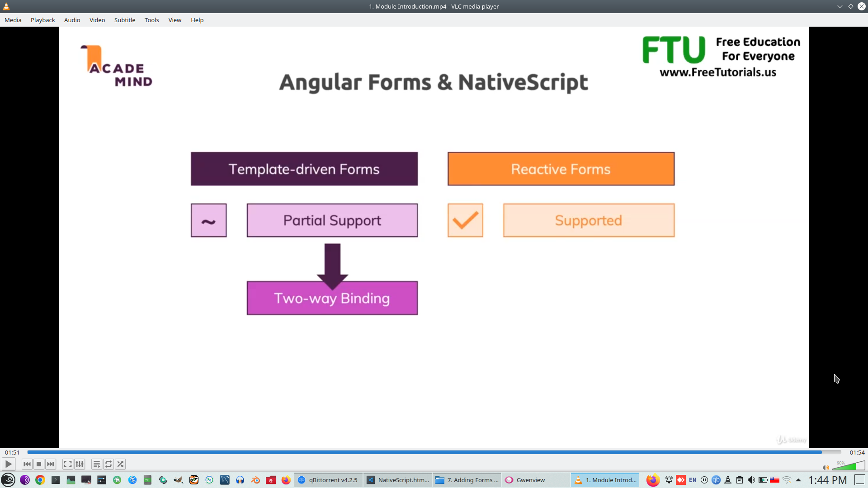Show the playlist panel

coord(97,464)
